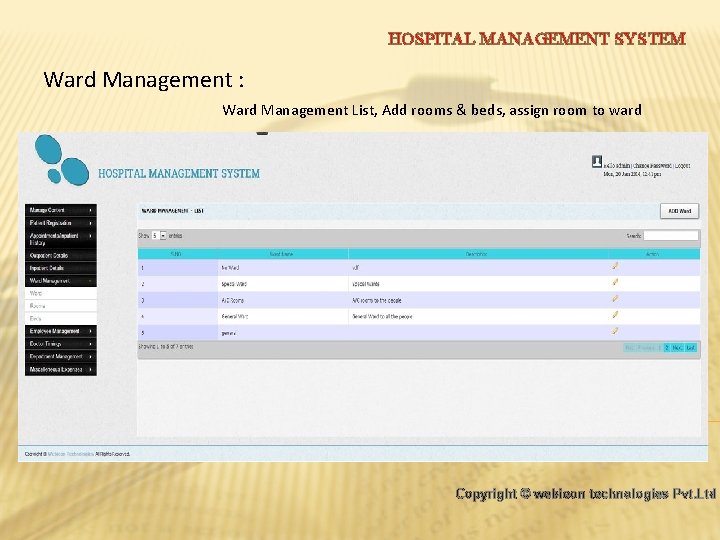Screen dimensions: 720x540
Task: Select the Beds submenu item
Action: pyautogui.click(x=61, y=318)
